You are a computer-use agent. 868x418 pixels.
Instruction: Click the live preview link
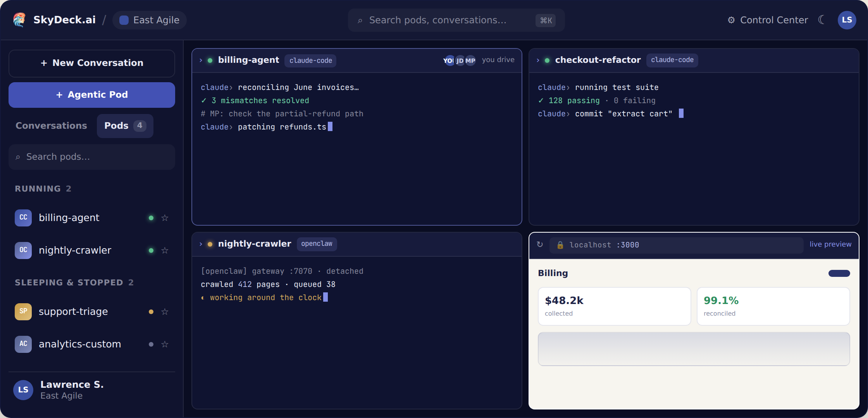coord(830,244)
